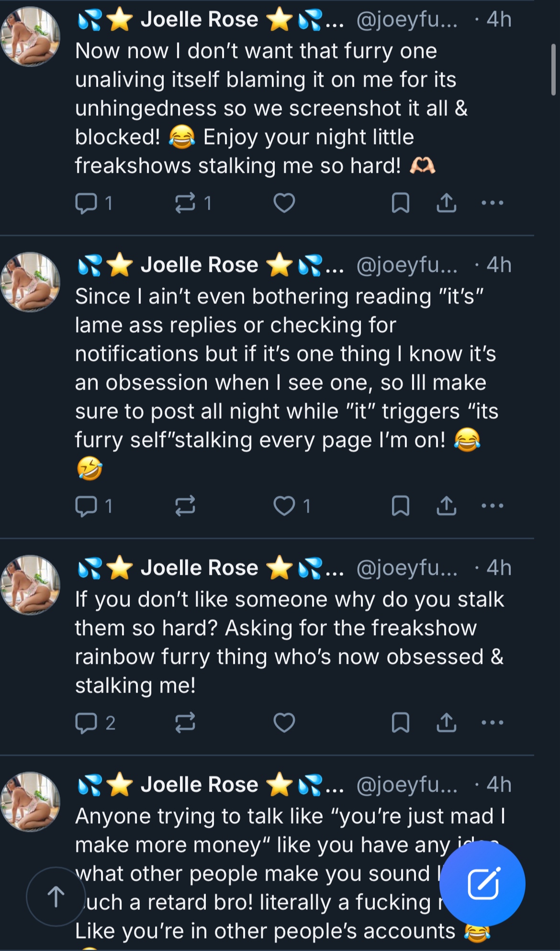Repost the first post with one repost
Image resolution: width=560 pixels, height=951 pixels.
(x=185, y=203)
